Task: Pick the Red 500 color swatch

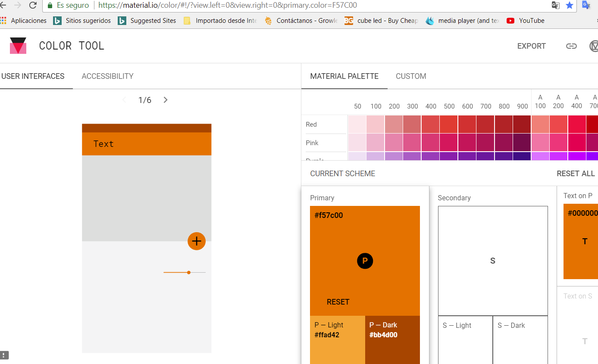Action: tap(449, 124)
